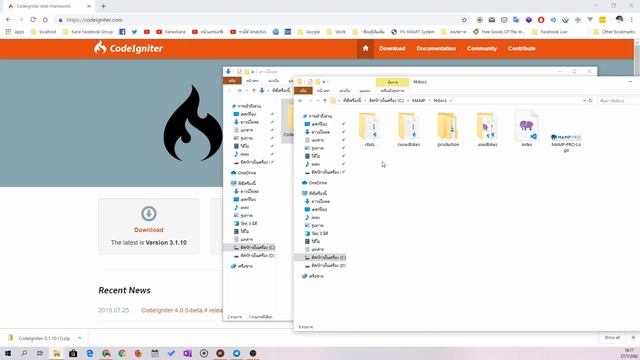Open address history dropdown in htdocs window

pos(584,100)
